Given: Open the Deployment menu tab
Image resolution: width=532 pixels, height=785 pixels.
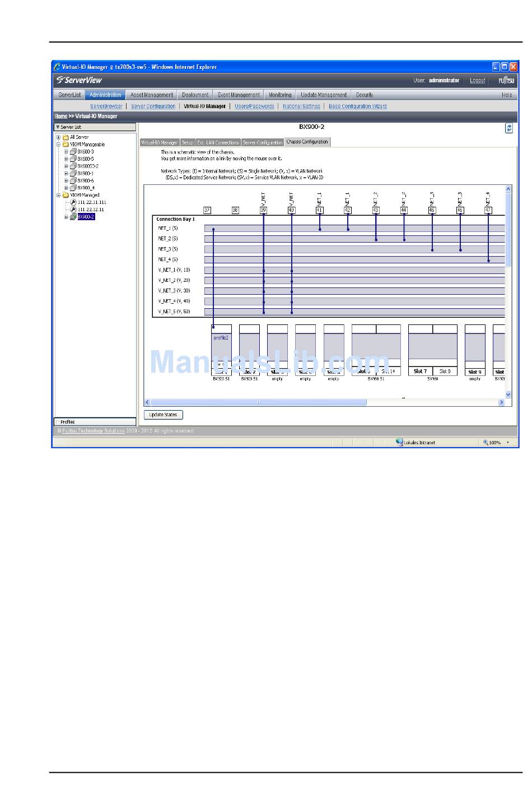Looking at the screenshot, I should [x=195, y=95].
